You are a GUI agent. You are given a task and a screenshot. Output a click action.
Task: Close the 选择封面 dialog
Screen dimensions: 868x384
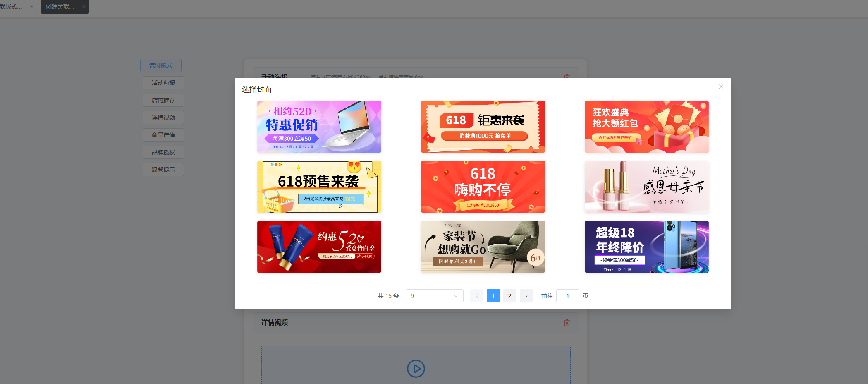pyautogui.click(x=721, y=86)
